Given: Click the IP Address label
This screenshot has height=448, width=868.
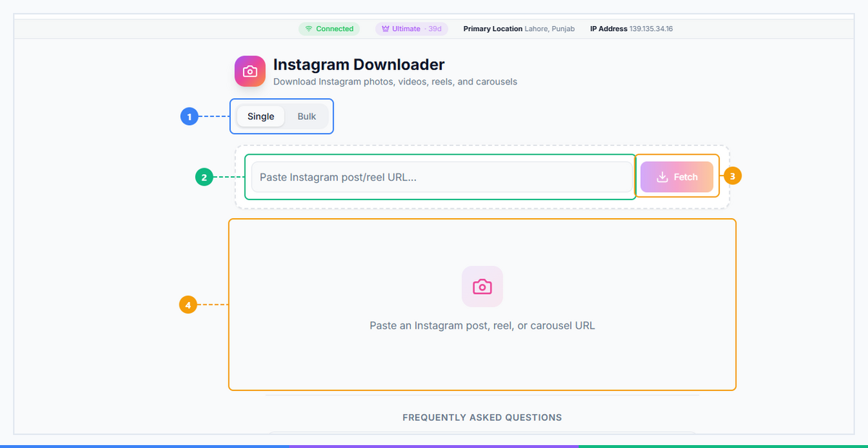Looking at the screenshot, I should [608, 29].
